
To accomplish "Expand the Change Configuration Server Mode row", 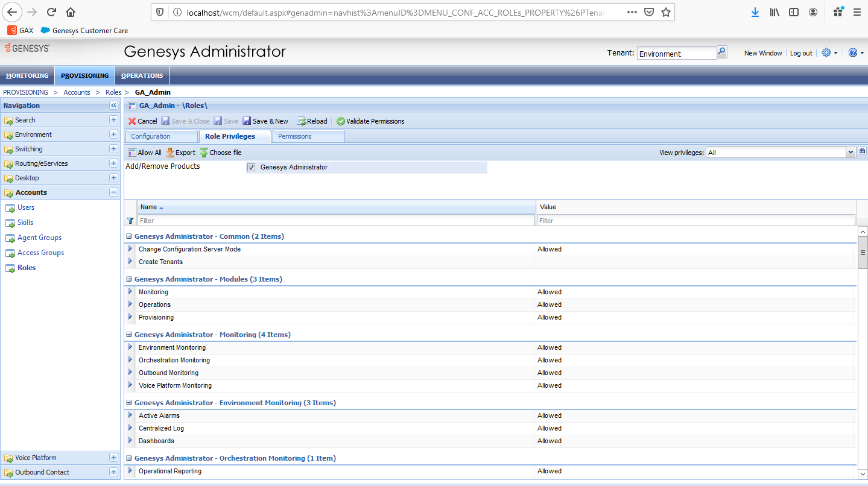I will click(x=130, y=248).
